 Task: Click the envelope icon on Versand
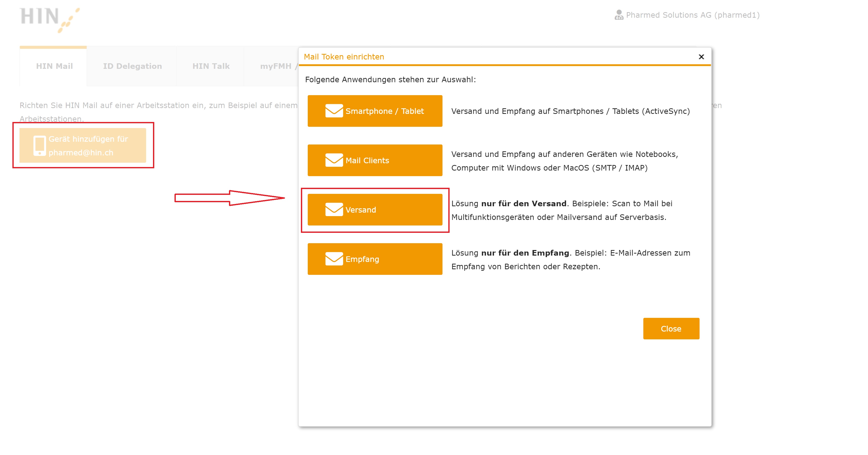(x=334, y=210)
